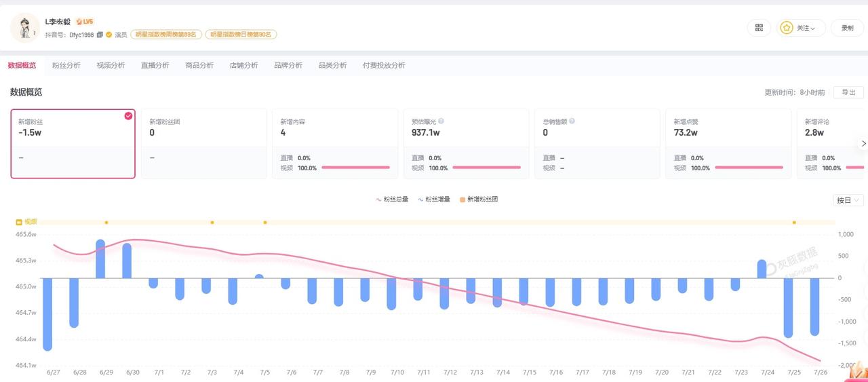
Task: Select the 总销售额 metric card
Action: 597,144
